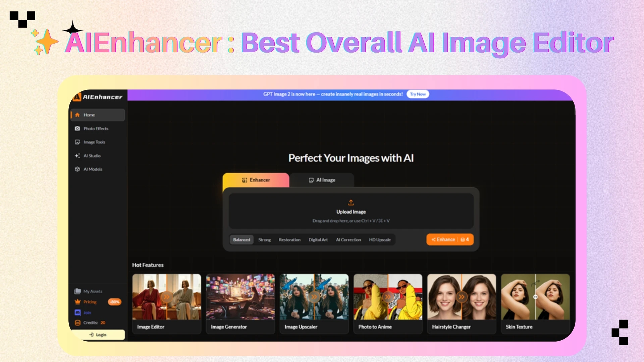Click the AI Studio sparkle icon
Viewport: 644px width, 362px height.
(77, 156)
